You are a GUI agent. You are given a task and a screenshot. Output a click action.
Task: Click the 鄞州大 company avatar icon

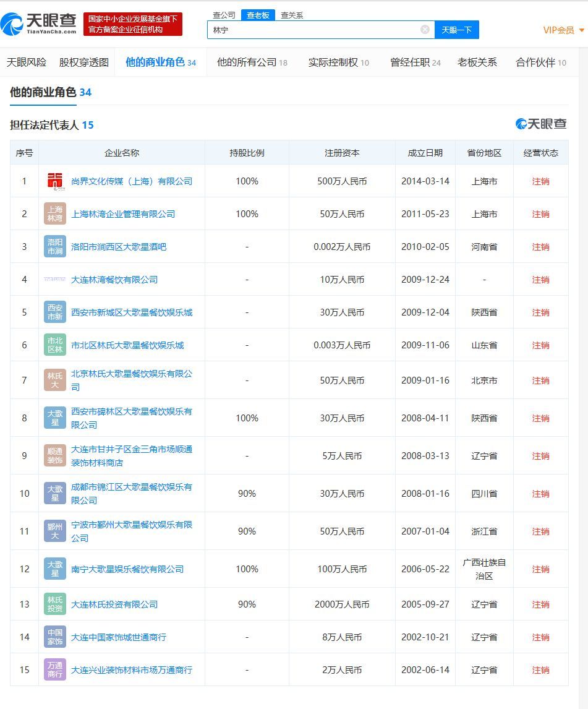tap(55, 531)
